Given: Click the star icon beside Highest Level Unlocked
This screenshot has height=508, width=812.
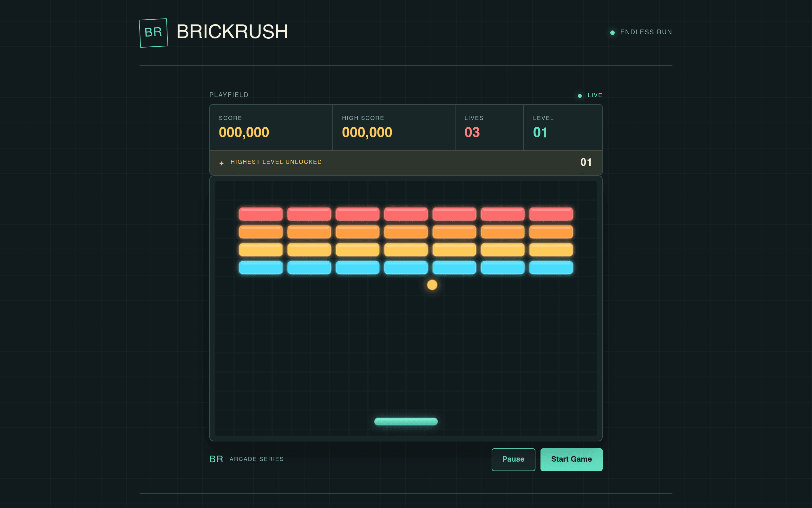Looking at the screenshot, I should point(221,163).
